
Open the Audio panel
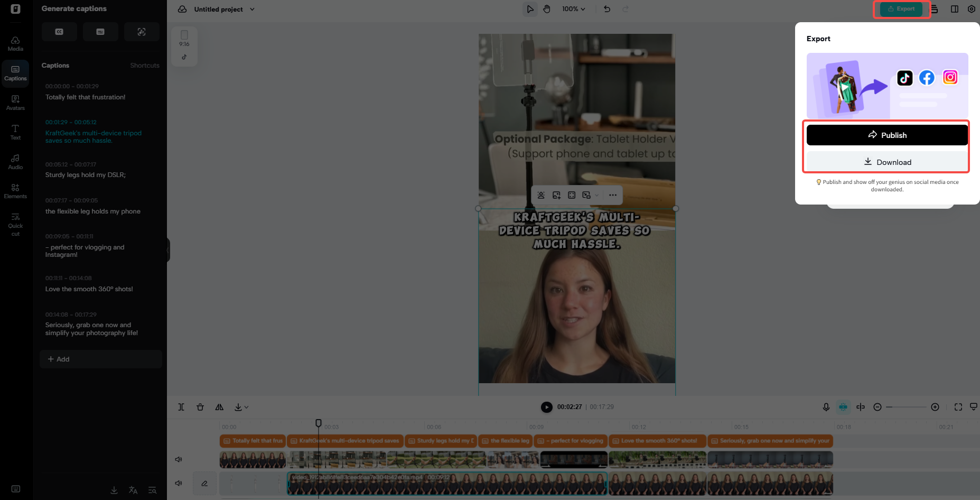point(15,161)
